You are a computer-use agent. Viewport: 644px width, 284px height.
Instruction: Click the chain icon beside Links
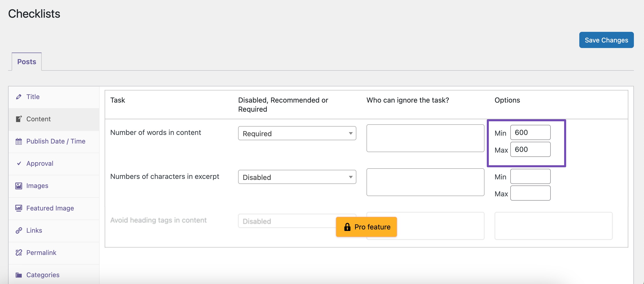pos(19,230)
